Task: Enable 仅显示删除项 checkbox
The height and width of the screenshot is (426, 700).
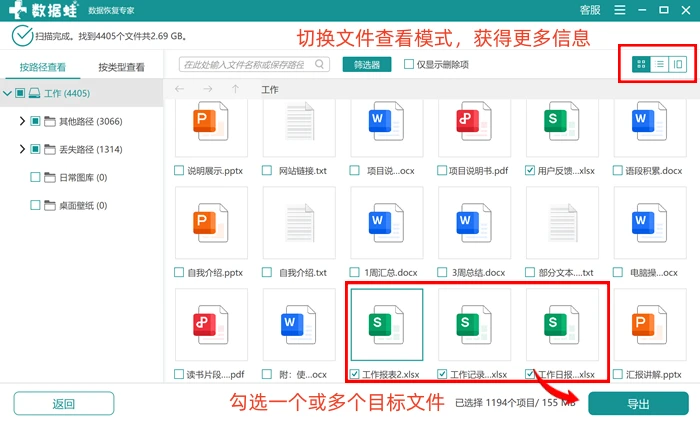Action: [x=408, y=64]
